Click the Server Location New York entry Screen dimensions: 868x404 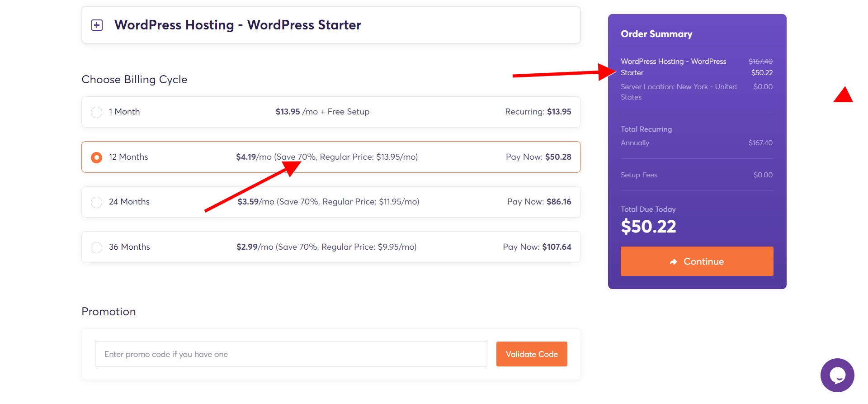tap(679, 92)
